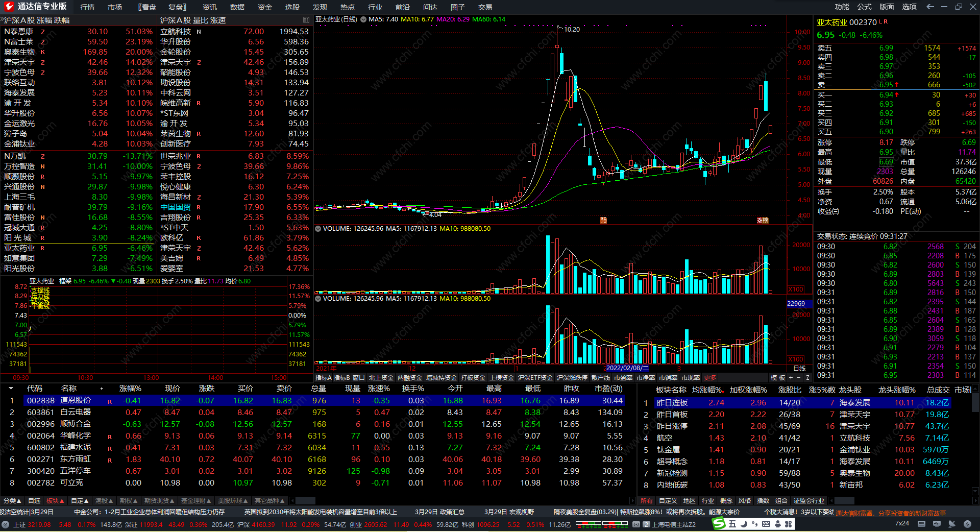The width and height of the screenshot is (980, 532).
Task: Click the satellite dish icon in status bar
Action: tap(952, 524)
